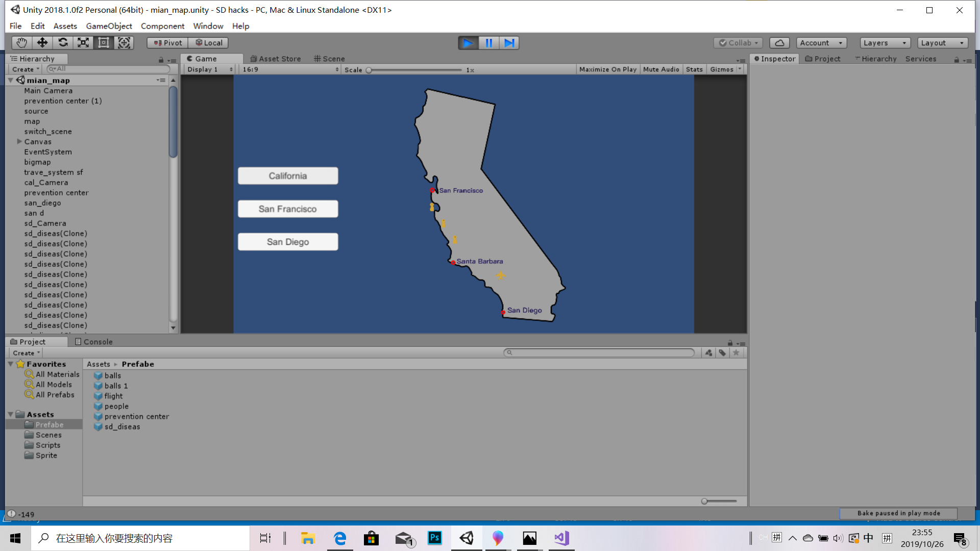
Task: Select the Rotate tool
Action: pyautogui.click(x=63, y=43)
